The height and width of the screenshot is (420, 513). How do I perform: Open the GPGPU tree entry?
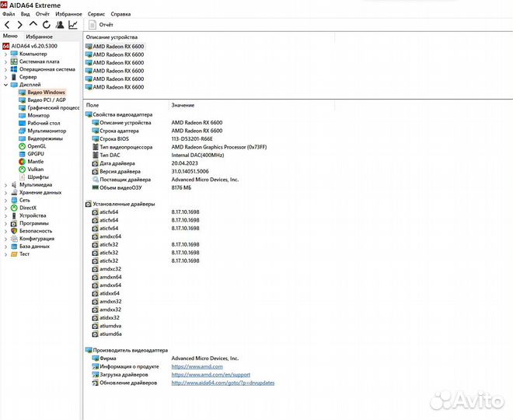[36, 153]
